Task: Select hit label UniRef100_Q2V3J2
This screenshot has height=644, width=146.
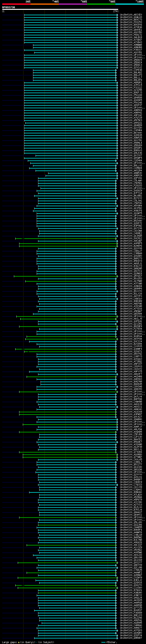Action: [131, 67]
